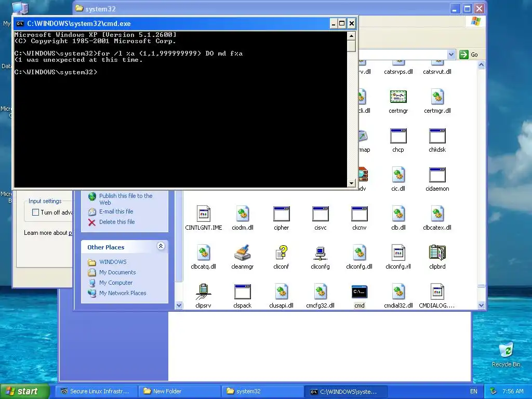The image size is (532, 399).
Task: Select the cliconfg.rll file icon
Action: tap(398, 253)
